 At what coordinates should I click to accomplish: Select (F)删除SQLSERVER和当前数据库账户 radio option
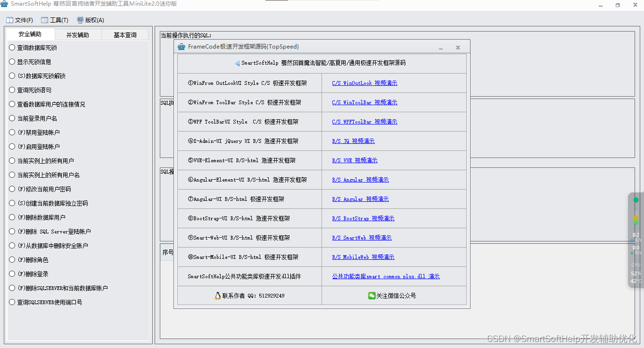pos(58,288)
